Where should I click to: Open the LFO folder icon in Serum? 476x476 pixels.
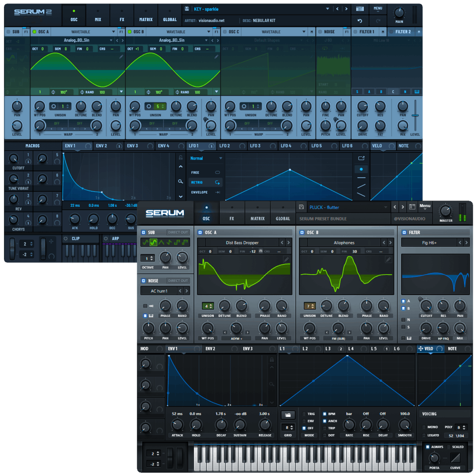click(288, 415)
